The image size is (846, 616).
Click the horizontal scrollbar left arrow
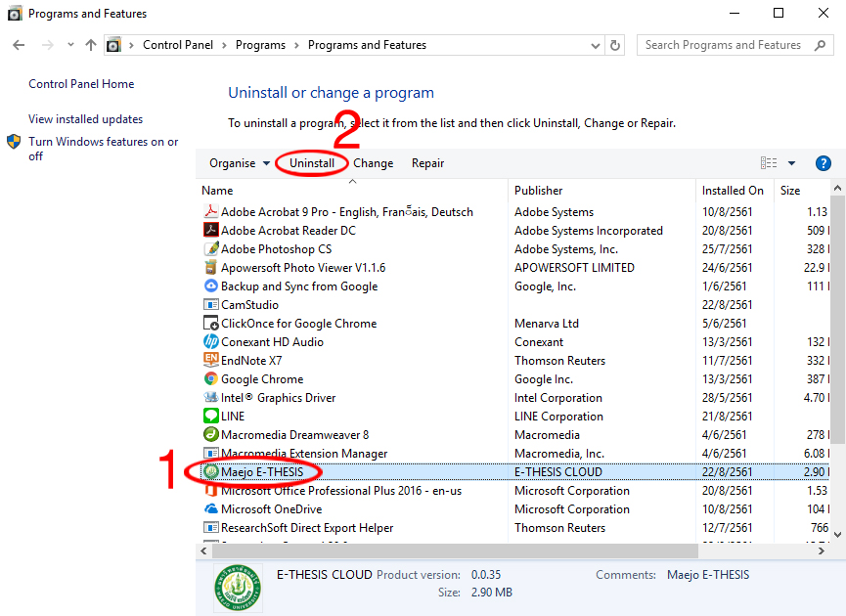203,550
